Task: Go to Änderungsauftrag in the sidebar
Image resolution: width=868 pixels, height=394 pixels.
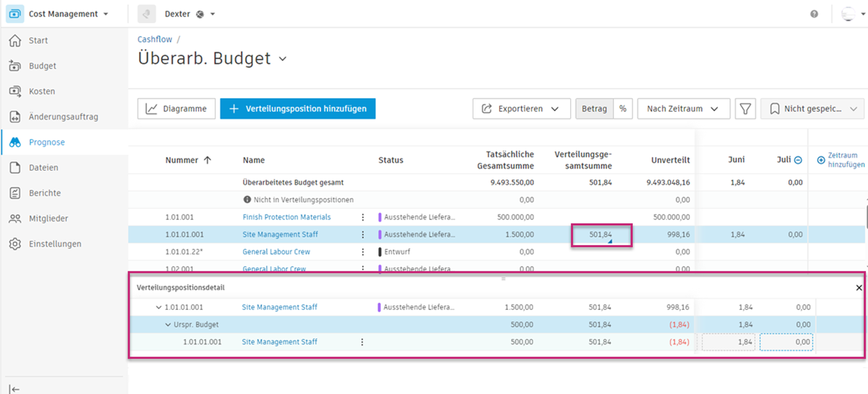Action: click(63, 117)
